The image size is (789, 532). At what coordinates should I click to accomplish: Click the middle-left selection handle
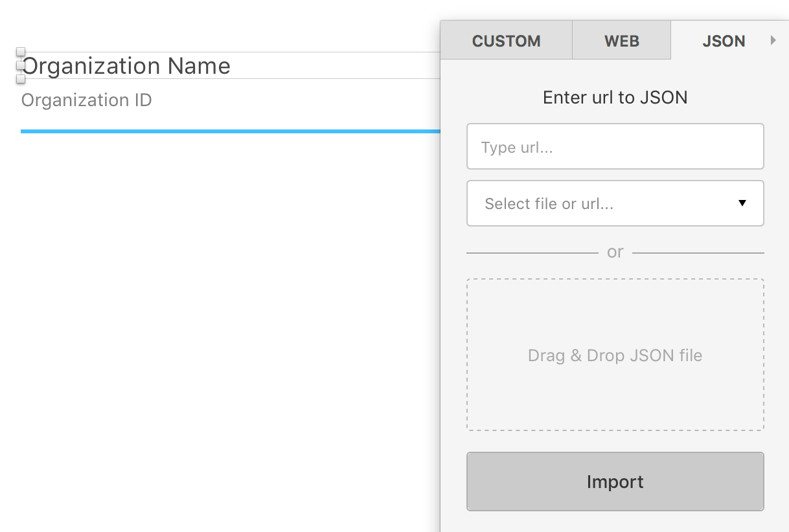19,65
